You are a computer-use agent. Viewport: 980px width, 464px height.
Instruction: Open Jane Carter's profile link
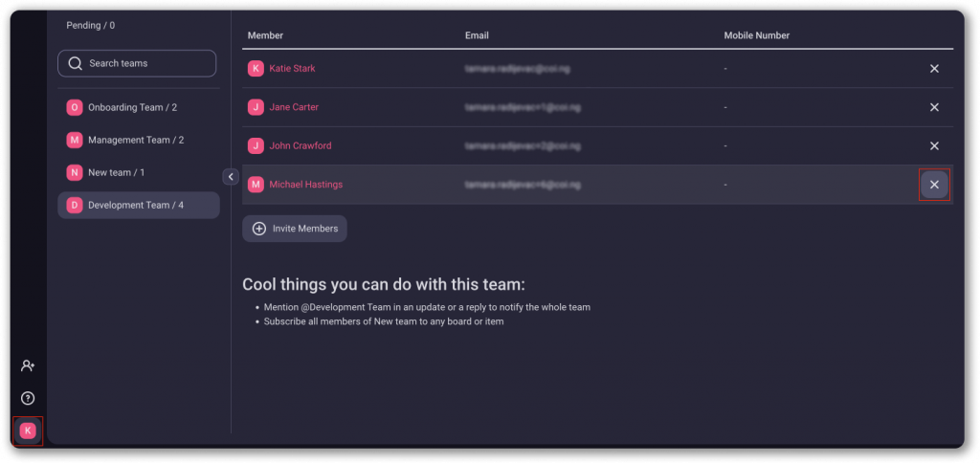point(294,107)
